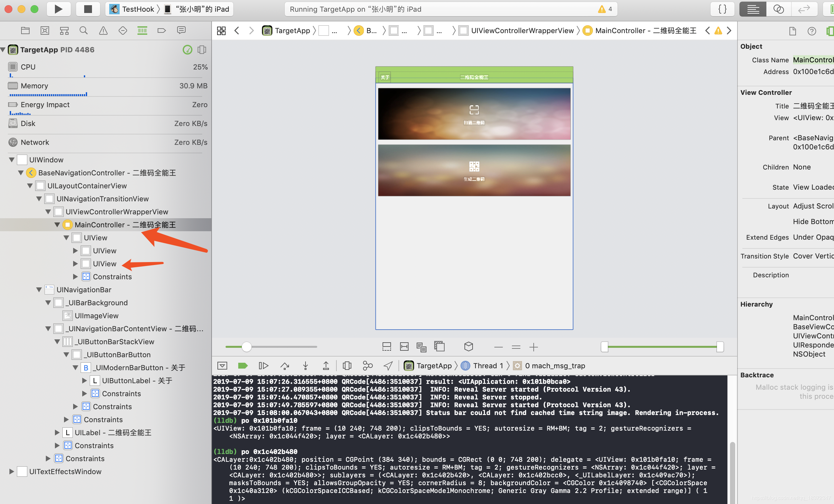Zoom in the view canvas
The image size is (834, 504).
click(534, 347)
